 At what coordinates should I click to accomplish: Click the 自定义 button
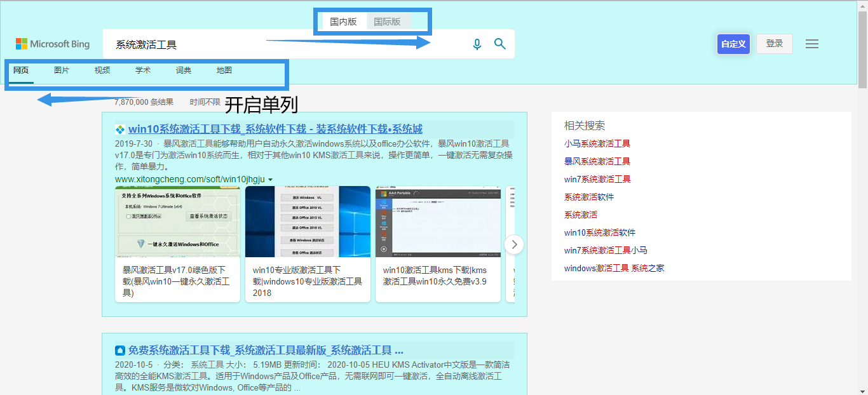pyautogui.click(x=733, y=44)
